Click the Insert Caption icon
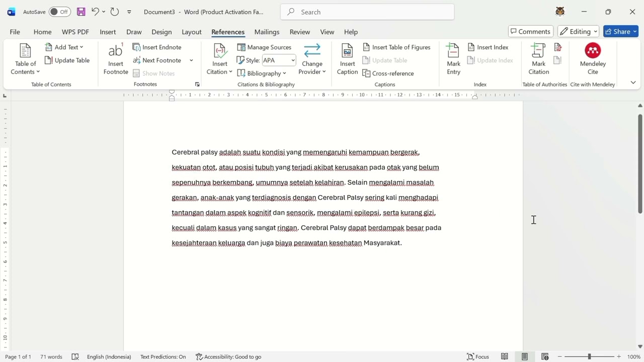This screenshot has height=362, width=644. 347,59
